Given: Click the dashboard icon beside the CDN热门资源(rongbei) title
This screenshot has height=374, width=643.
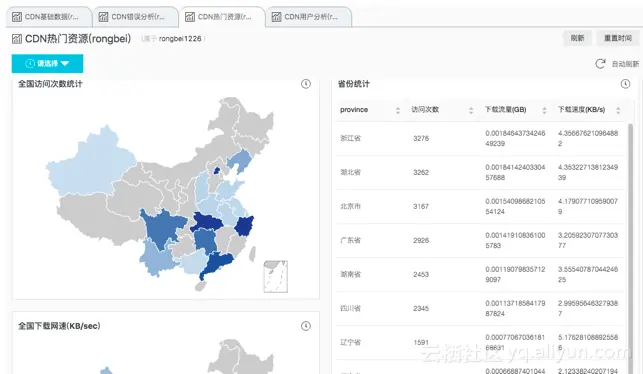Looking at the screenshot, I should point(17,39).
